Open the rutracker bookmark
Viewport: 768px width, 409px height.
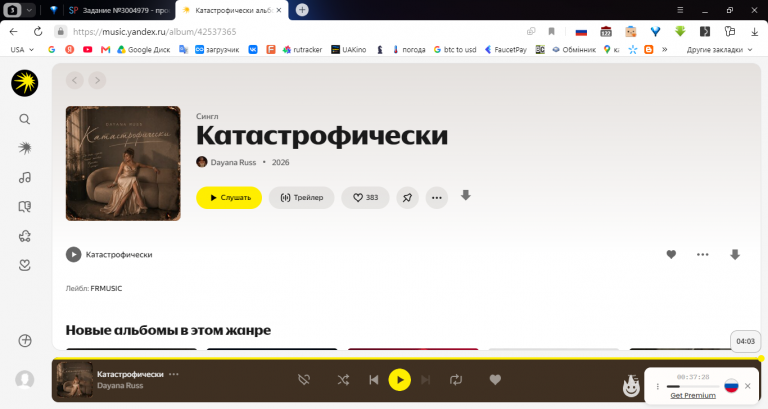point(302,49)
